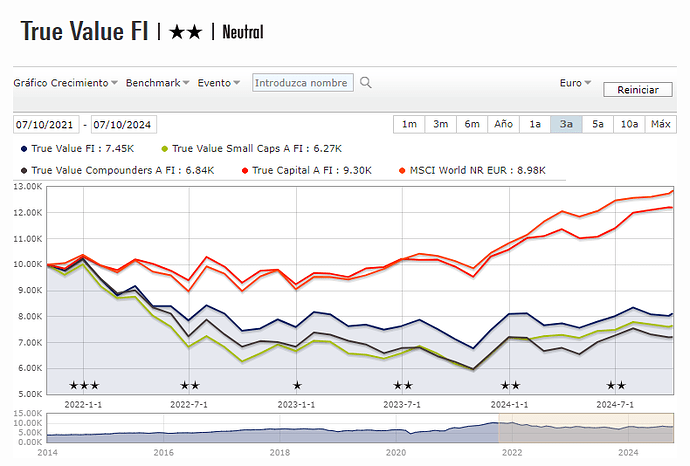Viewport: 690px width, 466px height.
Task: Open the Gráfico Crecimiento dropdown
Action: click(65, 83)
